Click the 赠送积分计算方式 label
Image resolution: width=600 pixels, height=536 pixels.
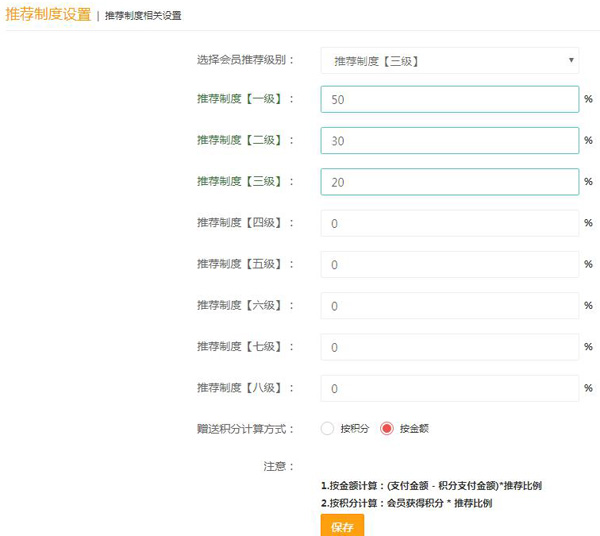246,429
